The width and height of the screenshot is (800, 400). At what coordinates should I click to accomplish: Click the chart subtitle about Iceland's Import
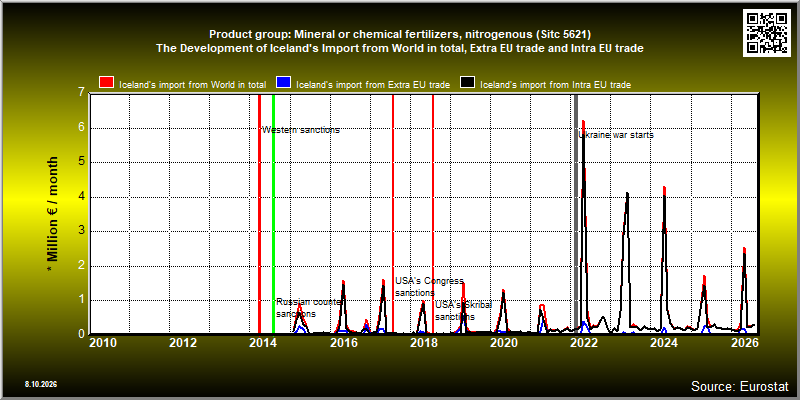coord(400,48)
